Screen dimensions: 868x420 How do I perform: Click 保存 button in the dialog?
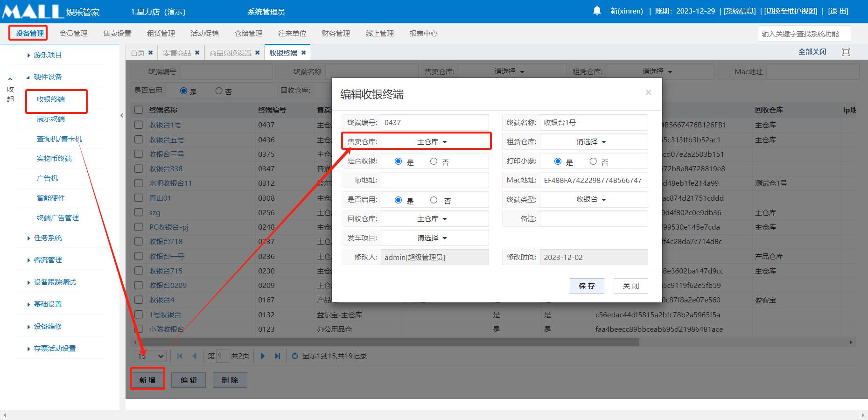pos(587,286)
